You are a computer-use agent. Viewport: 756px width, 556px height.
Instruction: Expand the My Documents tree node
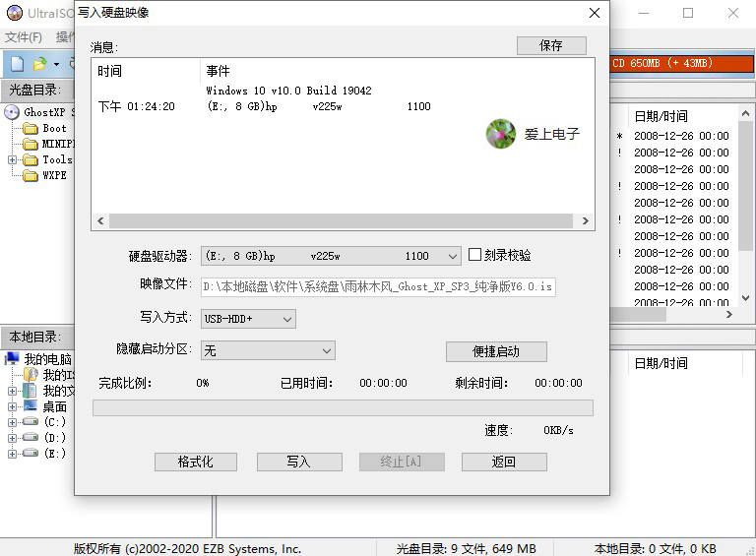[13, 391]
